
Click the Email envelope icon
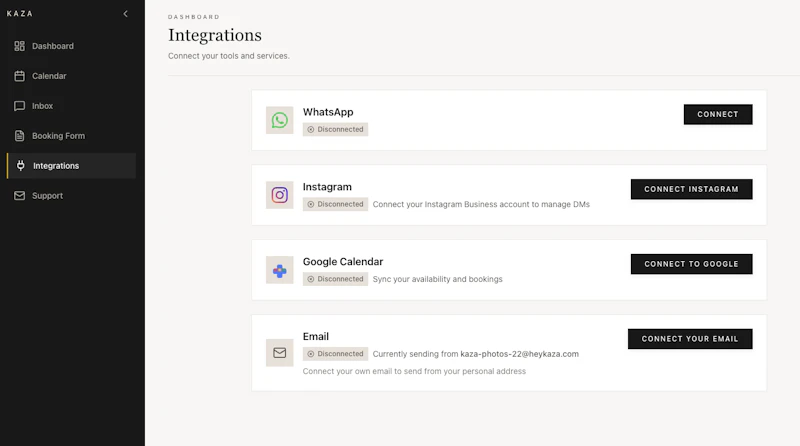[x=280, y=353]
